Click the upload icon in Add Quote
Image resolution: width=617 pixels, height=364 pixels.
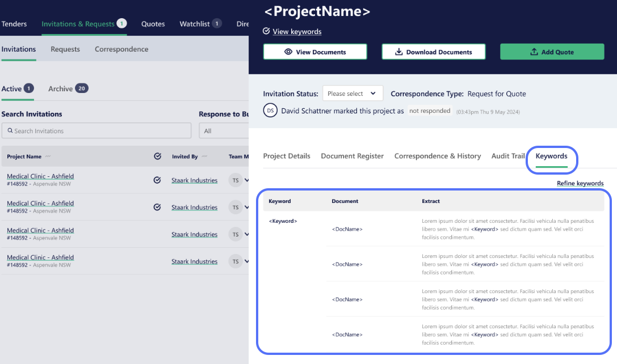tap(534, 52)
